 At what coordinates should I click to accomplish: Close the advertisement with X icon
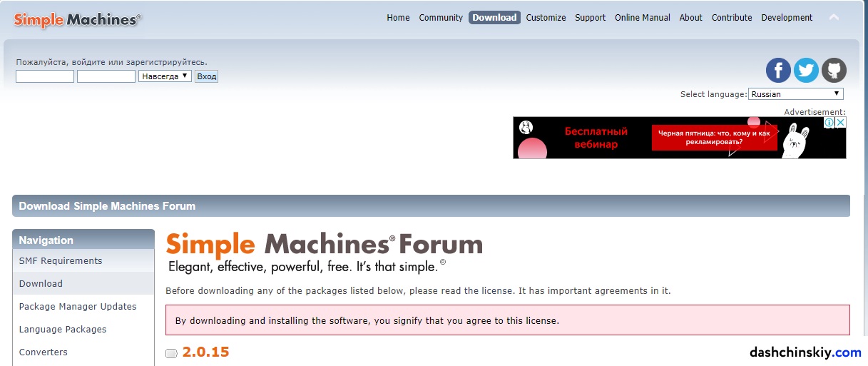(x=841, y=123)
